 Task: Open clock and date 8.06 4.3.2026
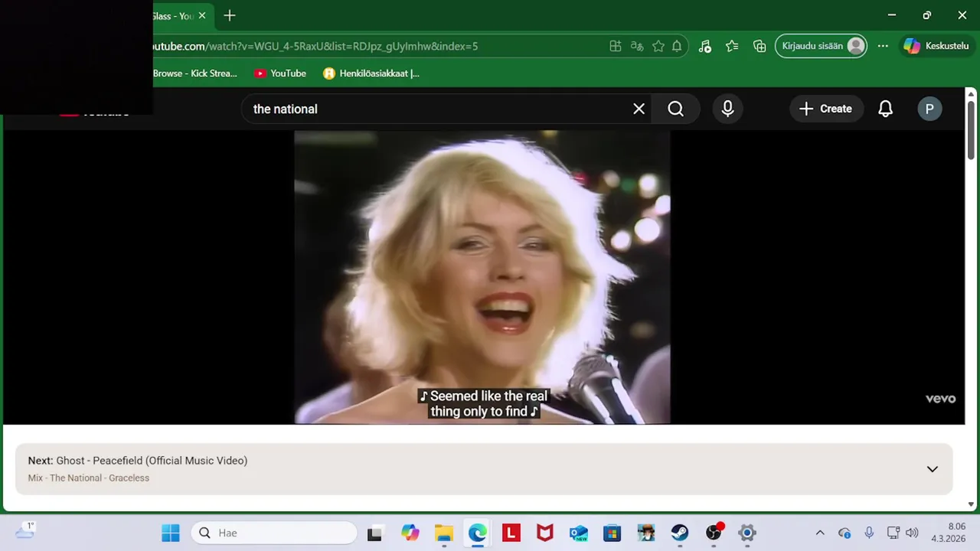(x=948, y=533)
